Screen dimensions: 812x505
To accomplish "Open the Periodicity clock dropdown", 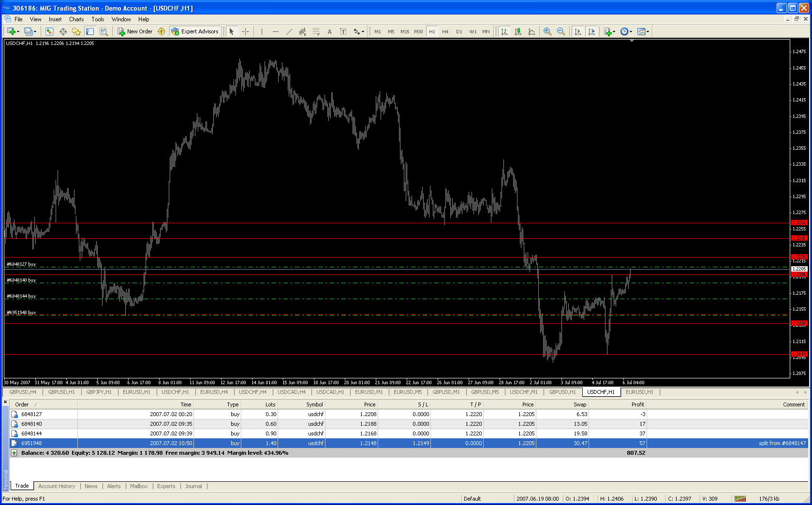I will 626,31.
